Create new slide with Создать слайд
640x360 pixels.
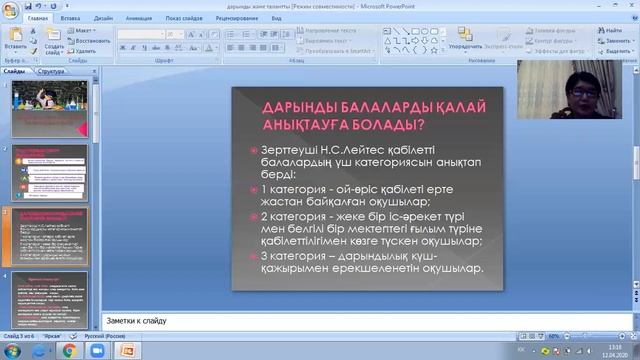[54, 41]
